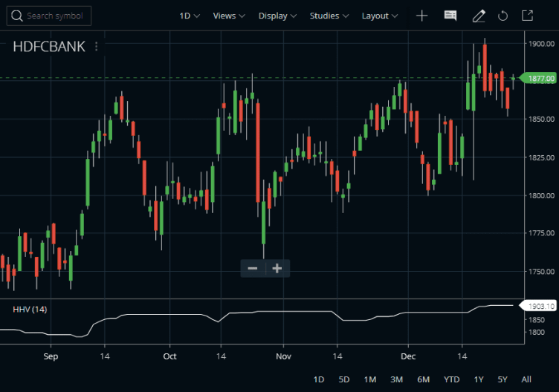Open the Views dropdown menu
Image resolution: width=559 pixels, height=392 pixels.
click(x=228, y=16)
